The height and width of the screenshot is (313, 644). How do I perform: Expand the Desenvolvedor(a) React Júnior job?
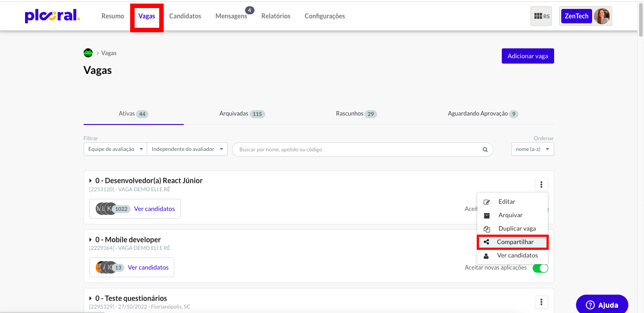[x=91, y=181]
